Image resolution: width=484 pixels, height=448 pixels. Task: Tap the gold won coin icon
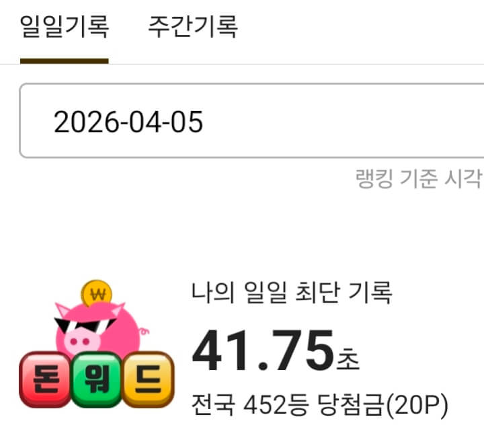[97, 293]
